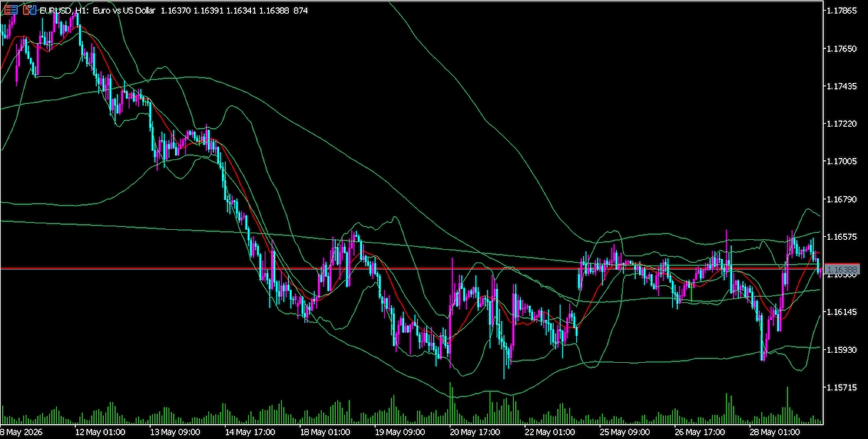Click the 25 May 09:00 time label
Image resolution: width=868 pixels, height=439 pixels.
coord(623,432)
